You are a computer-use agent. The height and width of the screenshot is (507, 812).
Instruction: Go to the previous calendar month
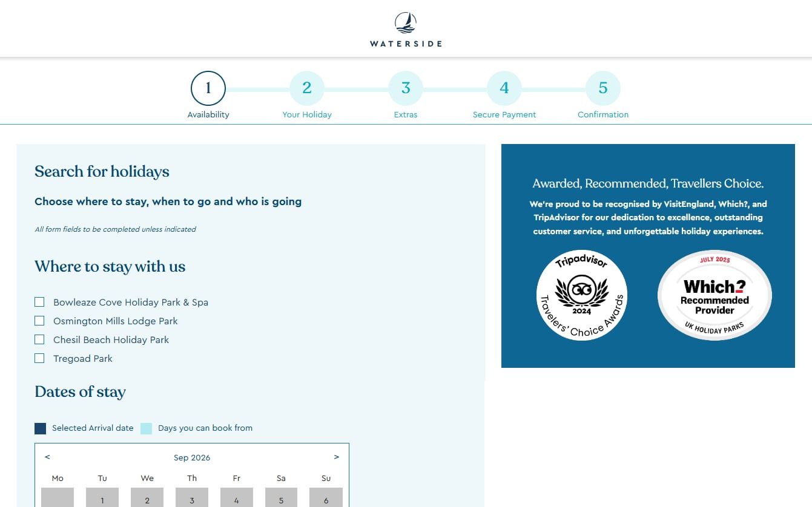tap(47, 457)
